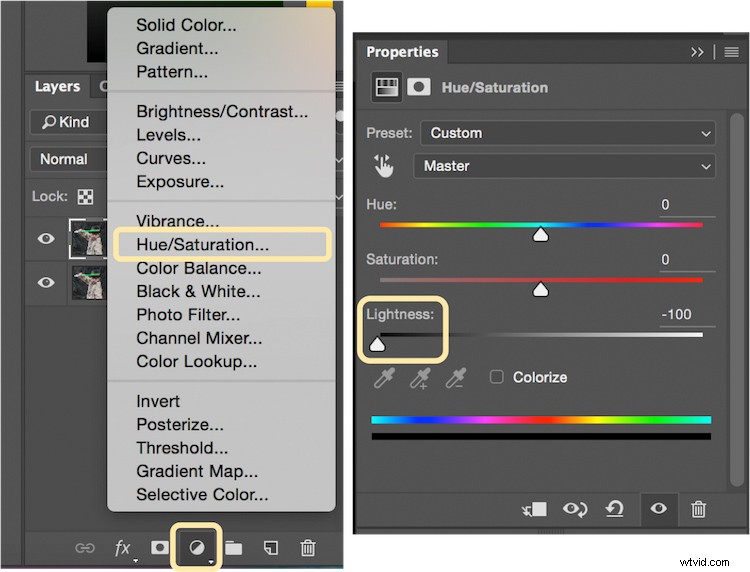Reset adjustment to defaults icon
Screen dimensions: 750x572
[614, 509]
